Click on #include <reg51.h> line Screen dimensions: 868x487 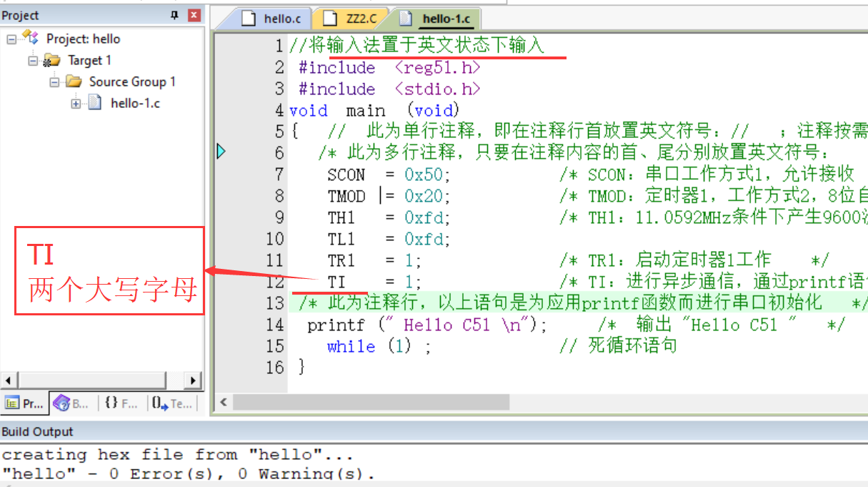click(389, 68)
